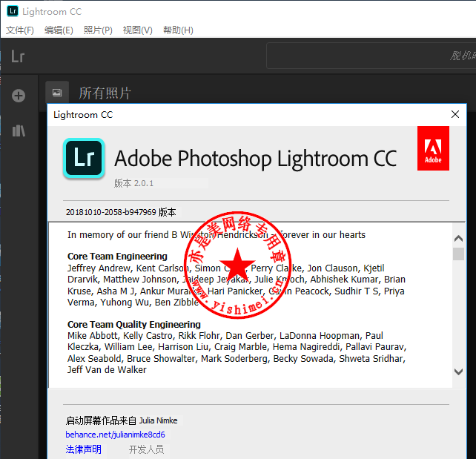Open the 编辑(E) menu
The image size is (476, 459).
point(59,30)
